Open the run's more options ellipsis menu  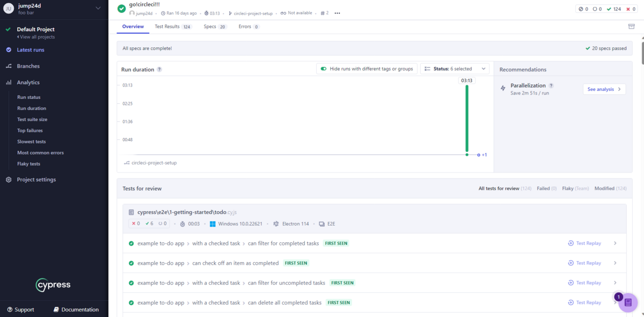point(337,13)
